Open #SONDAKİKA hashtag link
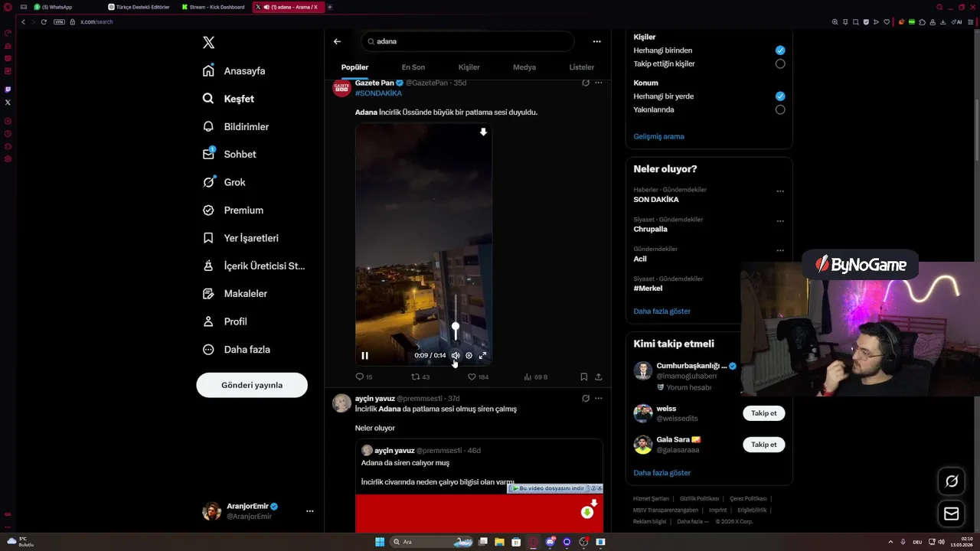This screenshot has height=551, width=980. coord(378,93)
